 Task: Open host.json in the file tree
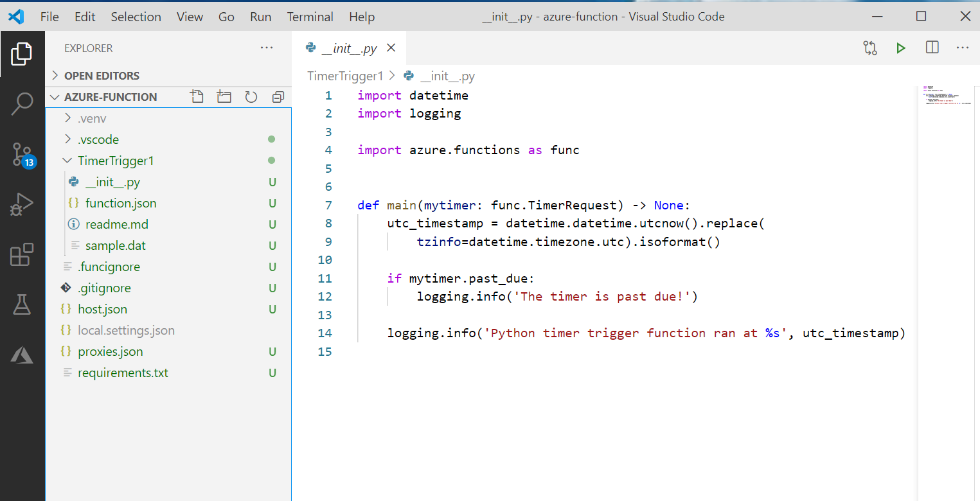(168, 309)
